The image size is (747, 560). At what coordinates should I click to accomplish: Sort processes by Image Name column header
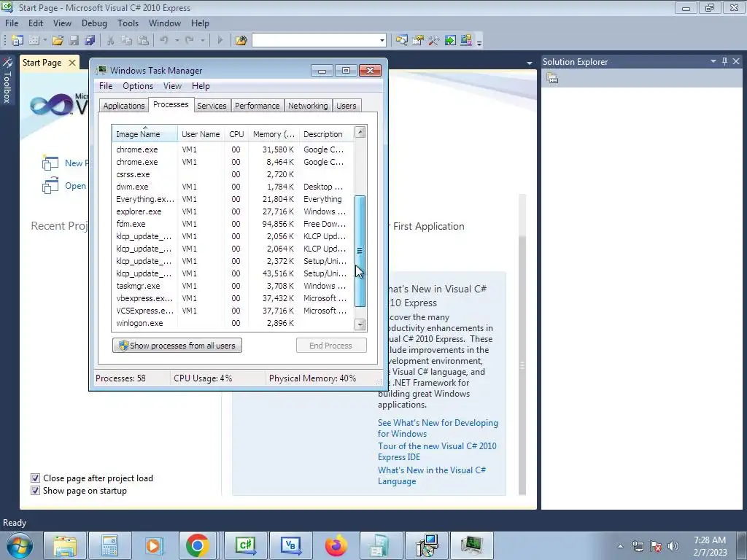(145, 134)
